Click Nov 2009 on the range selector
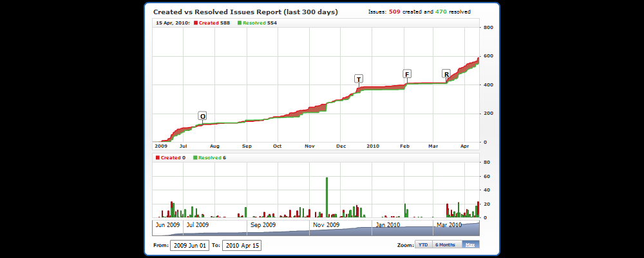 point(325,225)
